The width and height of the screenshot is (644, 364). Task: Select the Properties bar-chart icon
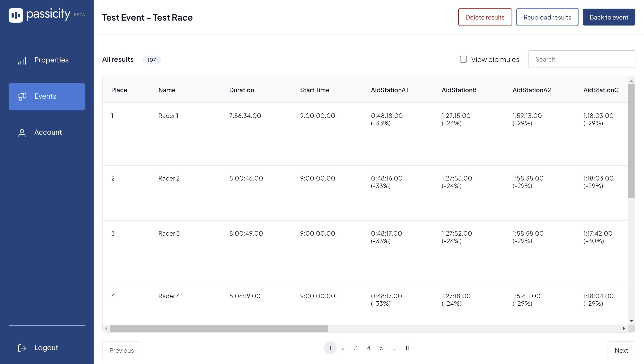click(22, 60)
